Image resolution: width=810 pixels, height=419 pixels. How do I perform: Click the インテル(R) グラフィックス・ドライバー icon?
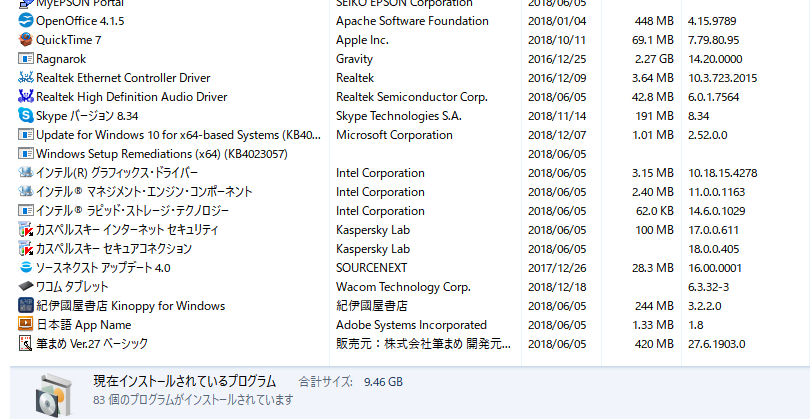click(x=26, y=173)
